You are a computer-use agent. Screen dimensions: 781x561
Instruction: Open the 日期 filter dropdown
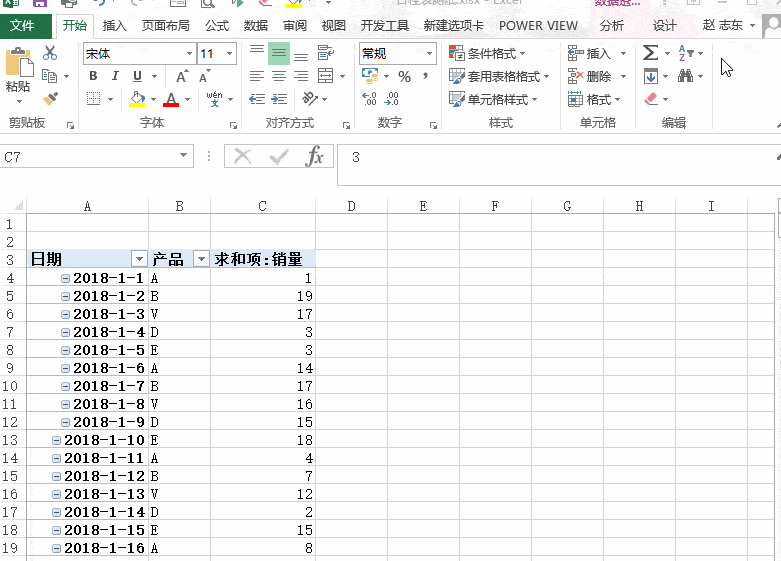click(139, 259)
